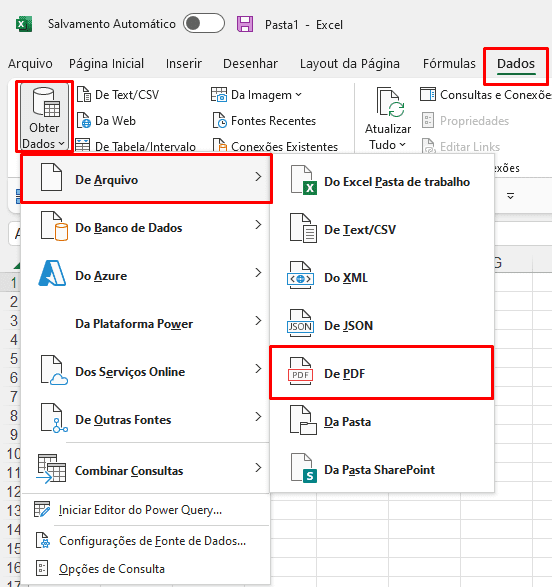
Task: Choose Do XML in submenu
Action: [x=382, y=277]
